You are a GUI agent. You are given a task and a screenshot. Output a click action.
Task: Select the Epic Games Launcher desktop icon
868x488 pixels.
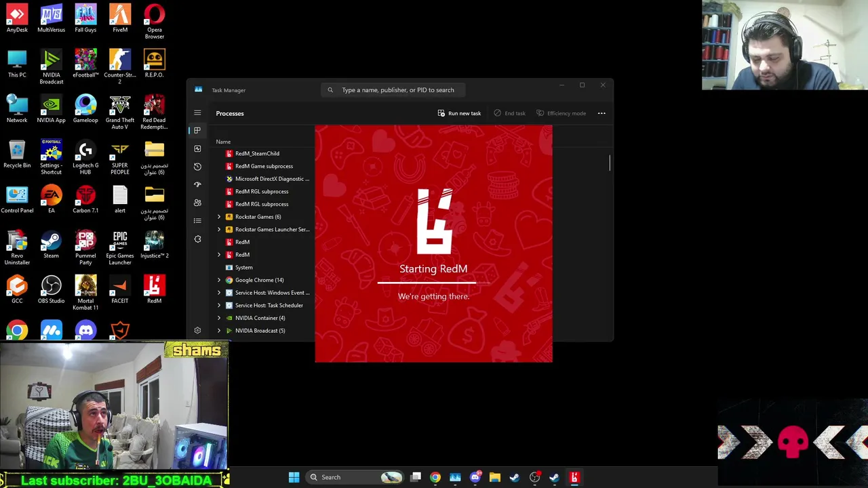120,247
